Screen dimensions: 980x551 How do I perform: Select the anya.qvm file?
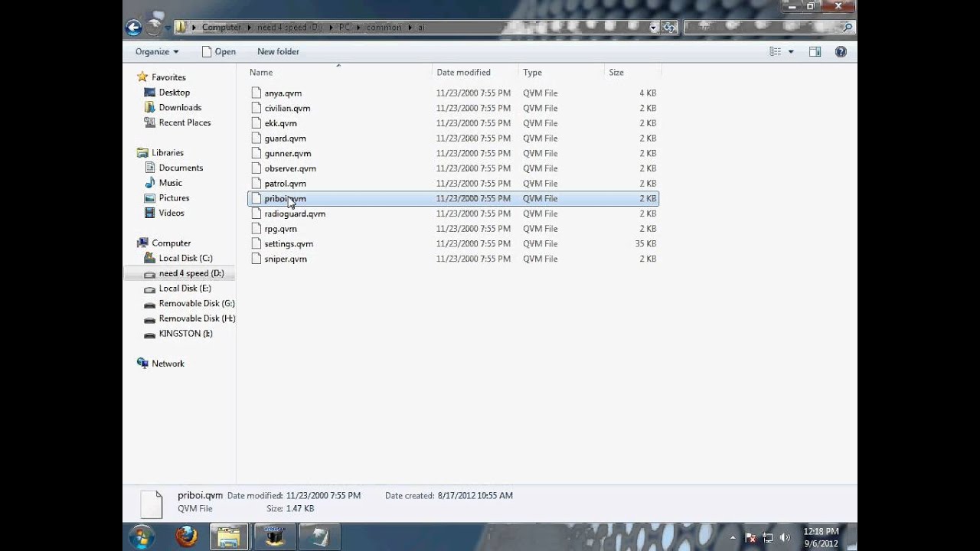click(453, 93)
